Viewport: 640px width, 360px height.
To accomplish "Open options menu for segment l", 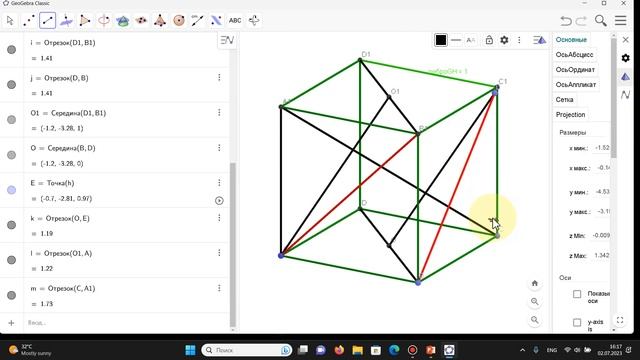I will click(219, 253).
